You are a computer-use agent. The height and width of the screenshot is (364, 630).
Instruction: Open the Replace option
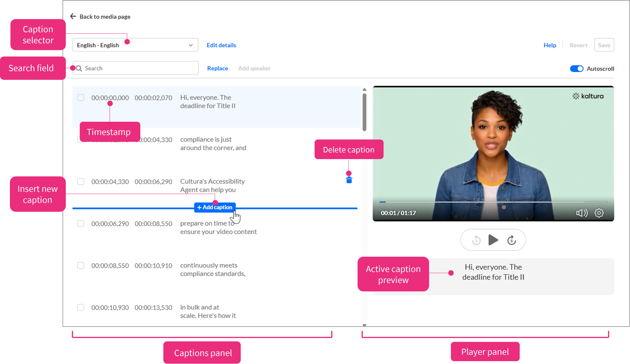(x=218, y=68)
